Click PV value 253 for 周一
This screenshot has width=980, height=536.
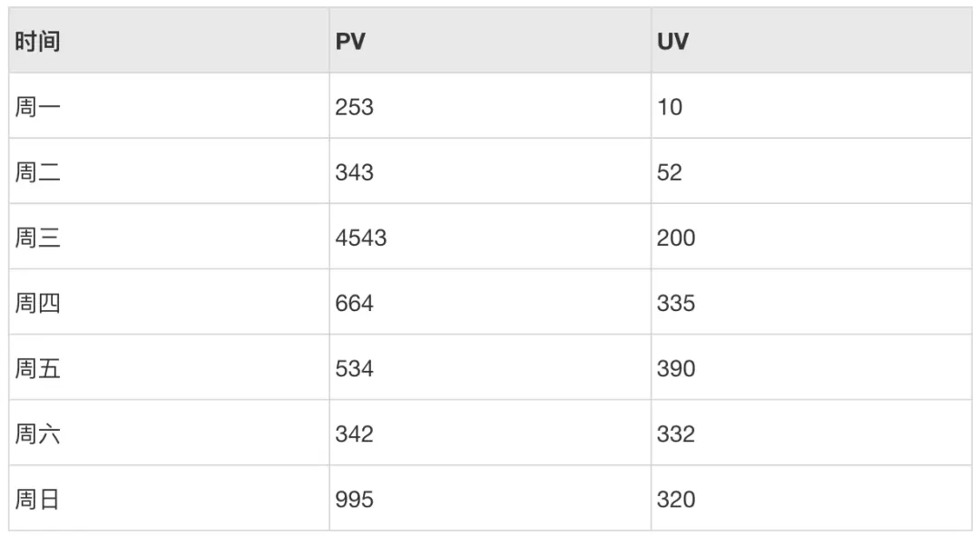click(x=355, y=107)
